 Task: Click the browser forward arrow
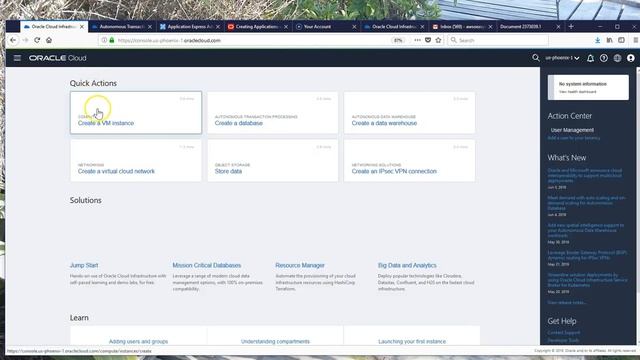tap(25, 40)
